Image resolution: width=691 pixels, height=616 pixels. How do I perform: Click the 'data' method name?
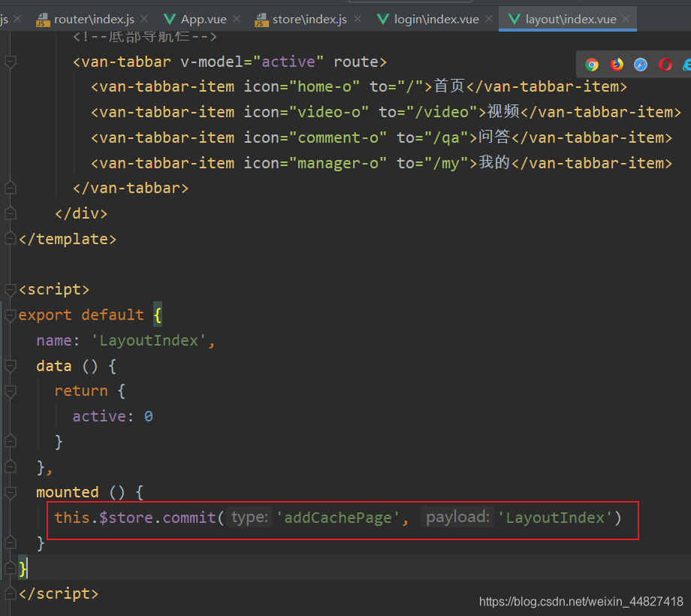point(54,366)
